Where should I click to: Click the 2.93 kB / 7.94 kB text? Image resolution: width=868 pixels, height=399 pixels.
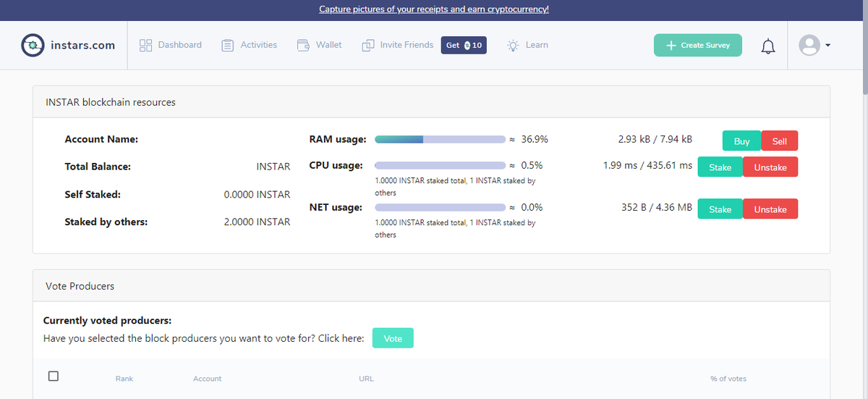[655, 139]
